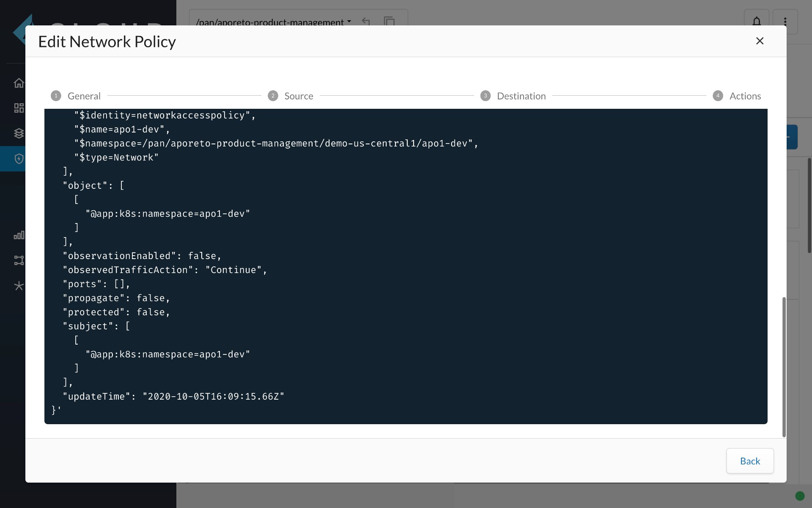
Task: Toggle the Source step 2 indicator
Action: (273, 95)
